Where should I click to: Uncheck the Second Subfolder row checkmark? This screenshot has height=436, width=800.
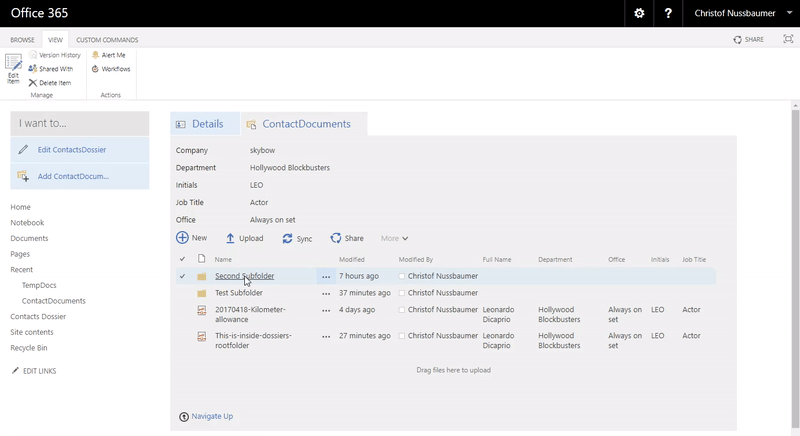click(182, 276)
